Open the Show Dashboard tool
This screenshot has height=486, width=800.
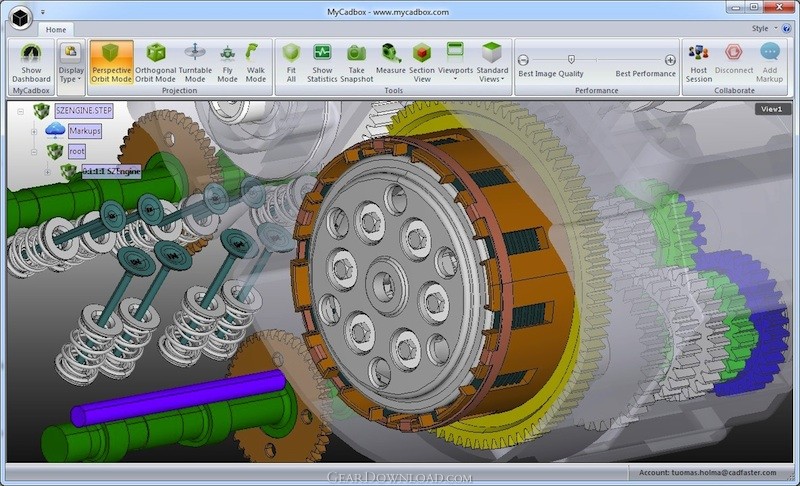[x=31, y=64]
